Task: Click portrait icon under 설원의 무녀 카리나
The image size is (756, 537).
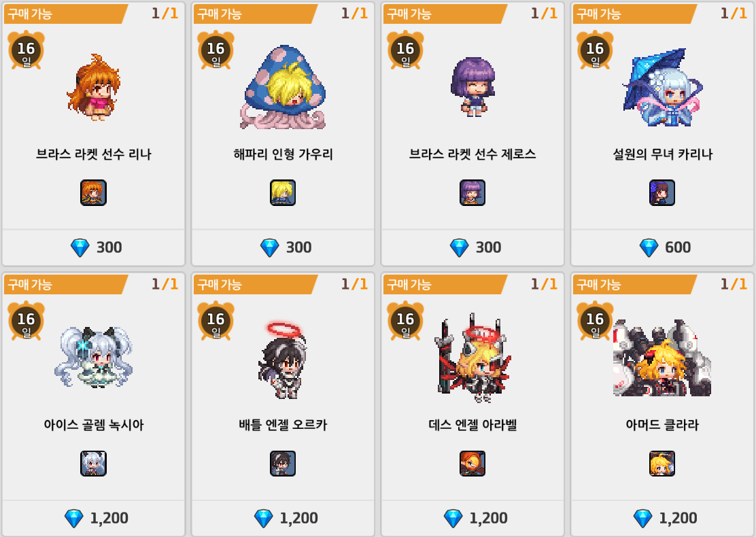Action: coord(662,193)
